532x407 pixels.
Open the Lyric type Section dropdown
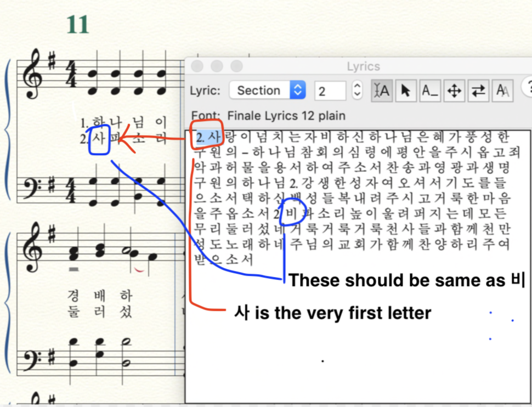coord(267,91)
